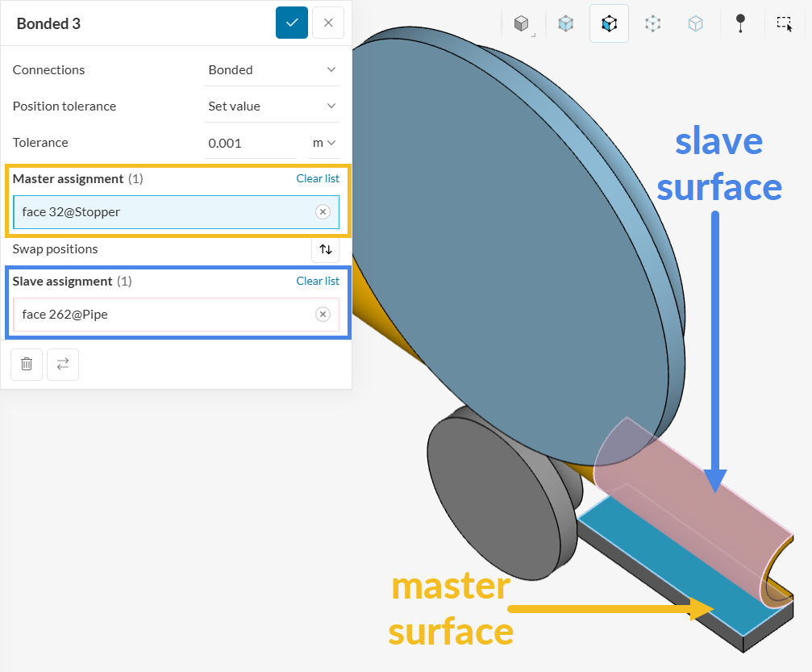
Task: Activate the box selection tool
Action: pyautogui.click(x=785, y=23)
